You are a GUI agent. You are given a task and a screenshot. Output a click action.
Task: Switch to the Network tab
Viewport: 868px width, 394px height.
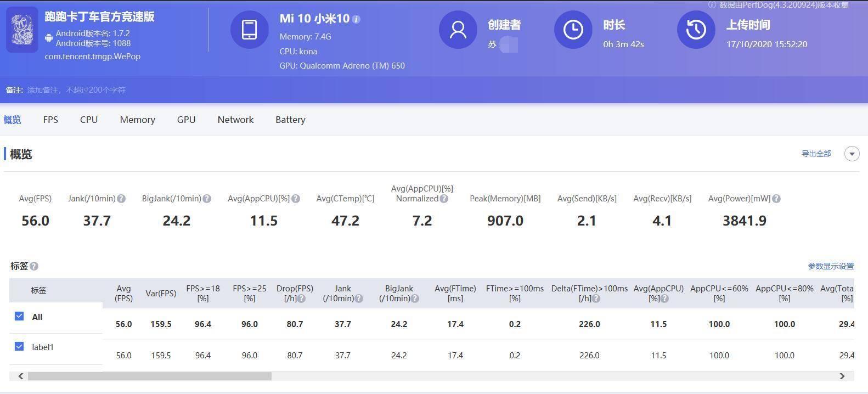point(235,120)
